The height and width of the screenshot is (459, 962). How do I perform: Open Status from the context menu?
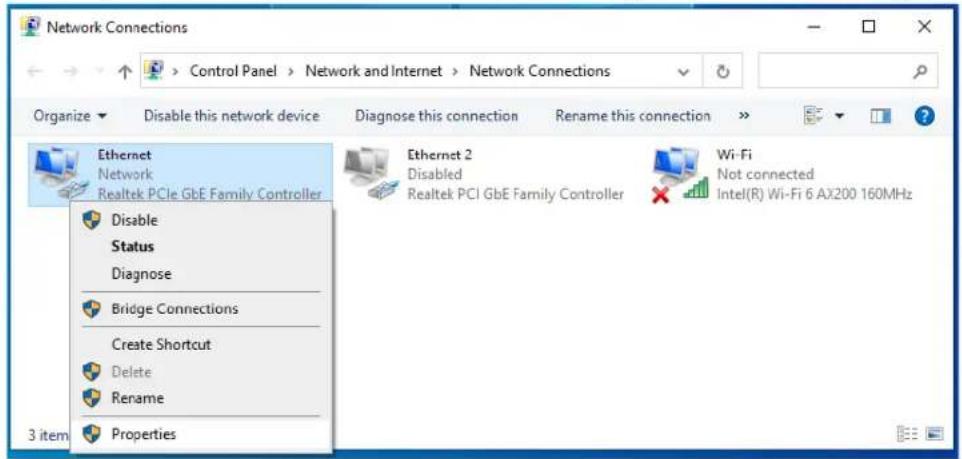tap(201, 247)
